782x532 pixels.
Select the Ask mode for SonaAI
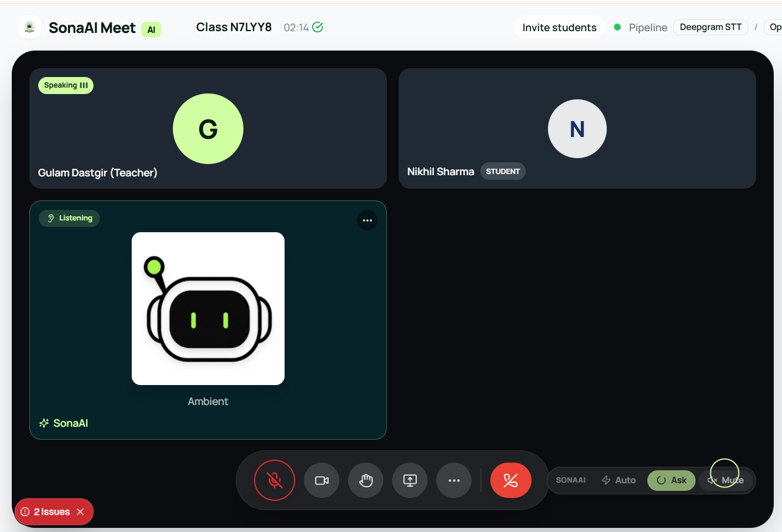[x=671, y=480]
